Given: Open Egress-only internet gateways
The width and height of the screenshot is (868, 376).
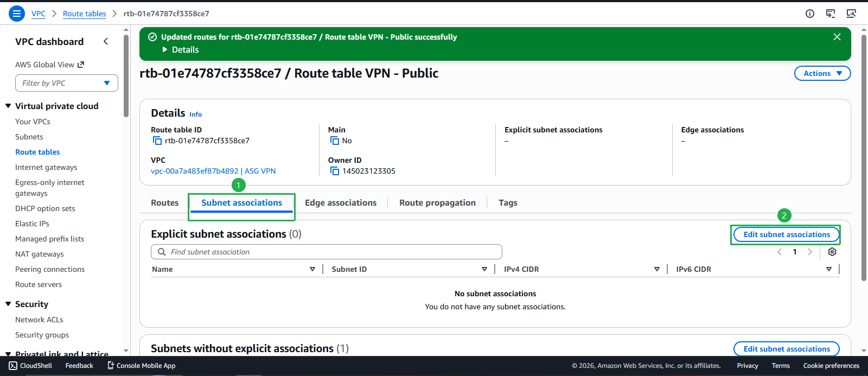Looking at the screenshot, I should (x=50, y=188).
